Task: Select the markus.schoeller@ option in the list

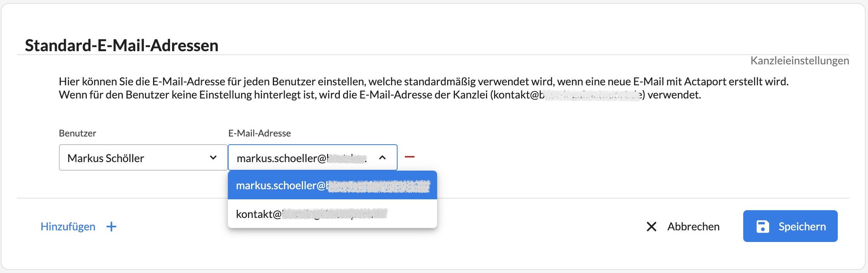Action: click(332, 185)
